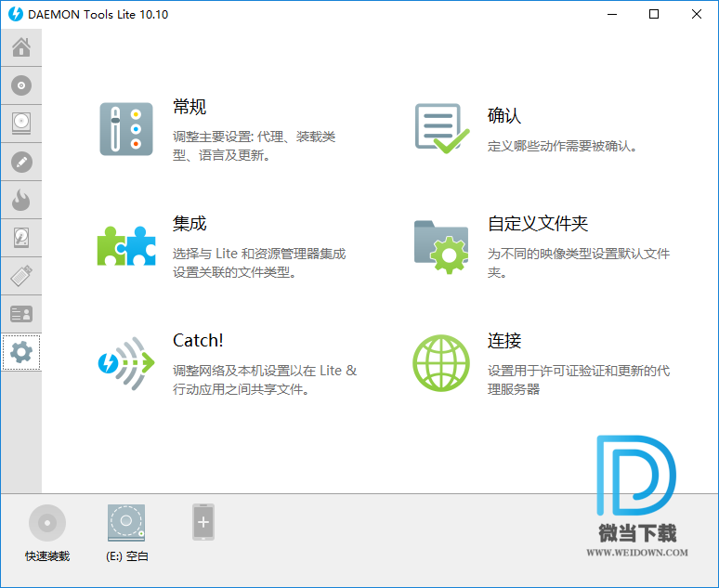Open the 连接 settings heading
The width and height of the screenshot is (719, 588).
click(504, 341)
